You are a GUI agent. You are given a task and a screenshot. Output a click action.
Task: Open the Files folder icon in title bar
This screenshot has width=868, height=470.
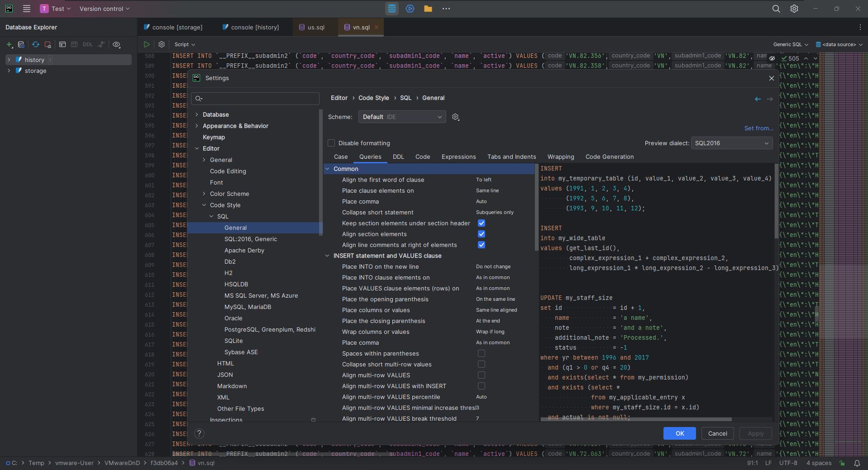(x=428, y=9)
